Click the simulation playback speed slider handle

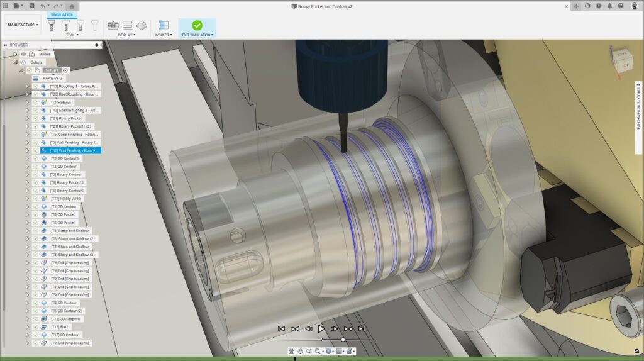pos(343,340)
